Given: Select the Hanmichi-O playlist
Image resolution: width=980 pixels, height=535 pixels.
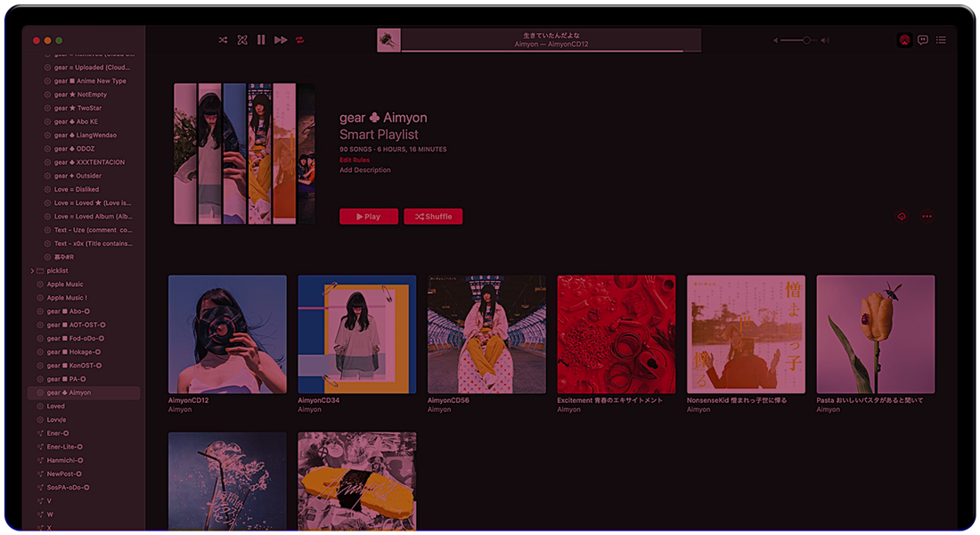Looking at the screenshot, I should pos(84,460).
